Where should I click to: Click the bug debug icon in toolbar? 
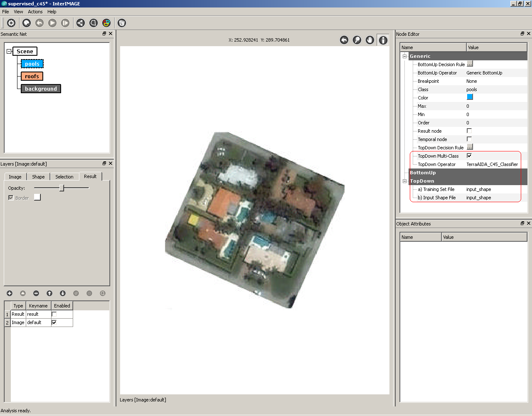pyautogui.click(x=27, y=23)
